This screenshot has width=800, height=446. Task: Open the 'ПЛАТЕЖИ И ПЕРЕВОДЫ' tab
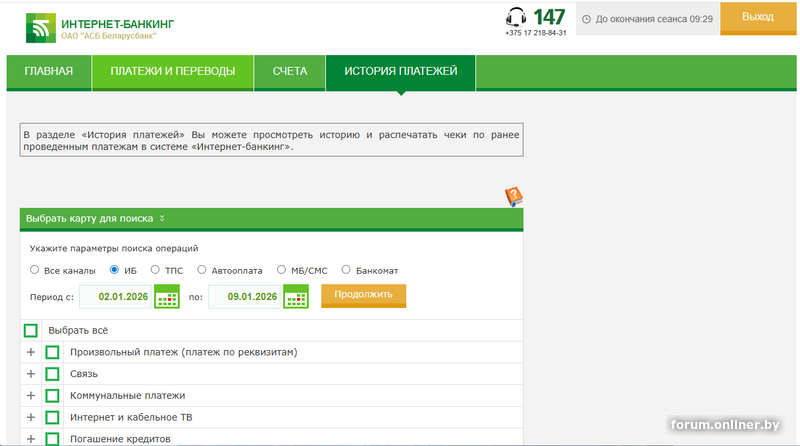[x=173, y=72]
